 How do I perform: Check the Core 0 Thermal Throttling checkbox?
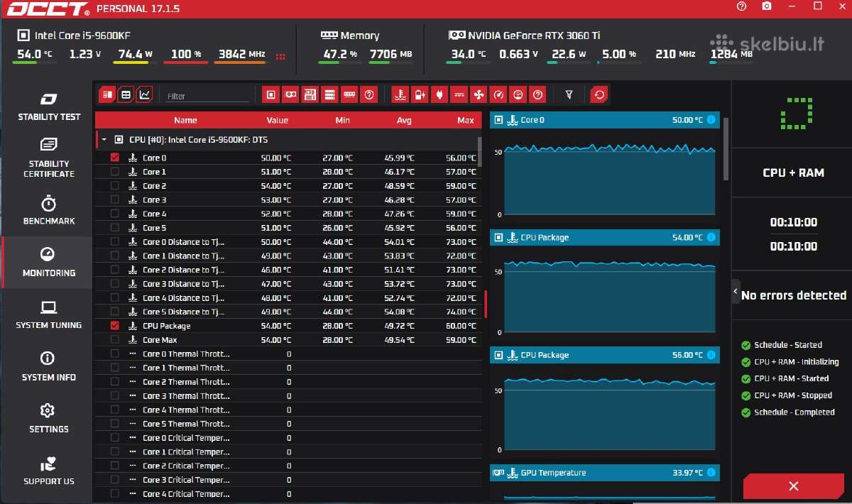point(115,354)
